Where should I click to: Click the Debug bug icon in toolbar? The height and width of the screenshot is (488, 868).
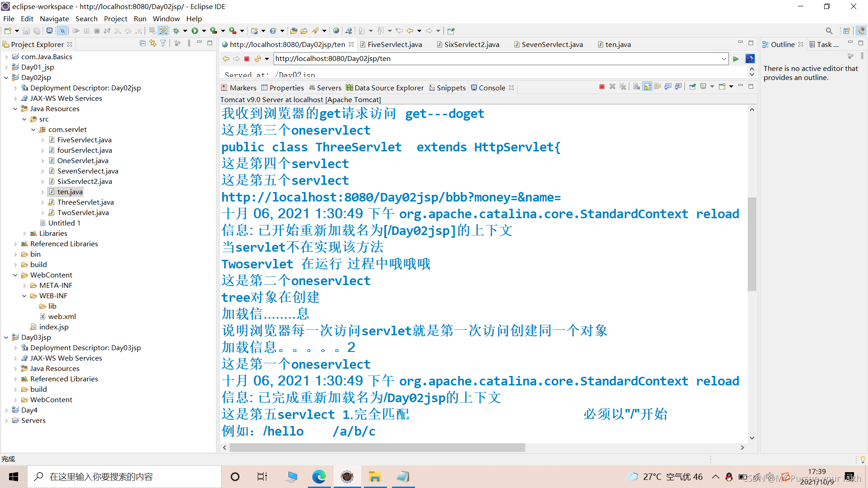(x=176, y=31)
